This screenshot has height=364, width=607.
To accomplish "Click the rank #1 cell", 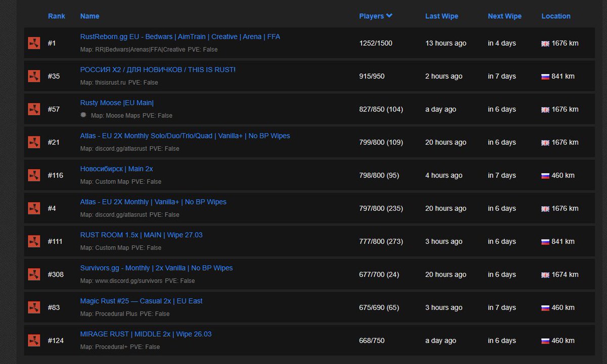I will click(52, 43).
